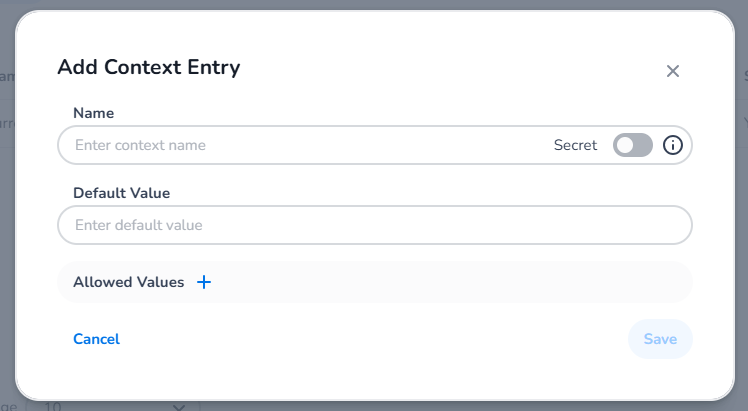Click the Allowed Values label

click(x=128, y=282)
